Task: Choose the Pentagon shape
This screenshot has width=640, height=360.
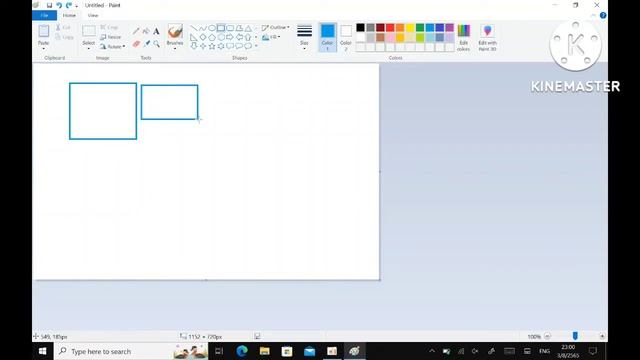Action: click(212, 37)
